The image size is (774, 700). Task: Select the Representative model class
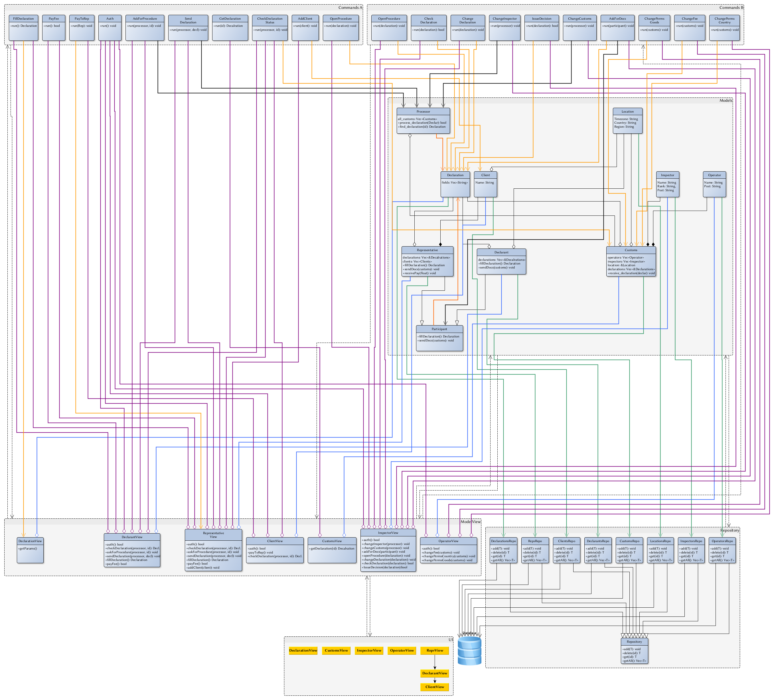click(x=427, y=261)
